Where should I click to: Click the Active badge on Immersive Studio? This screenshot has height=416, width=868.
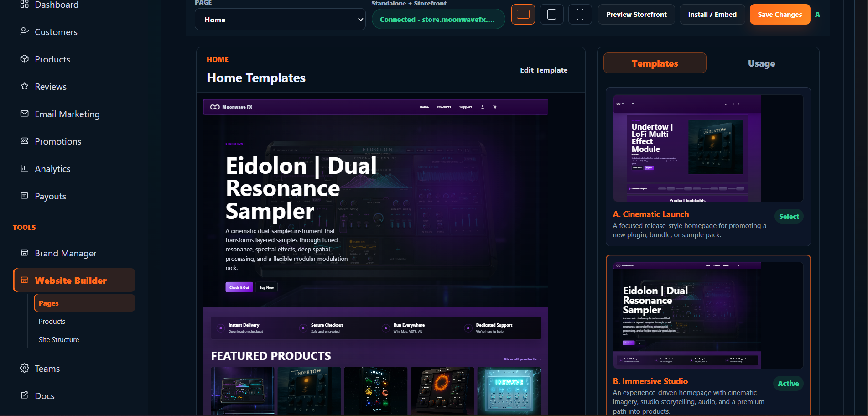point(788,383)
